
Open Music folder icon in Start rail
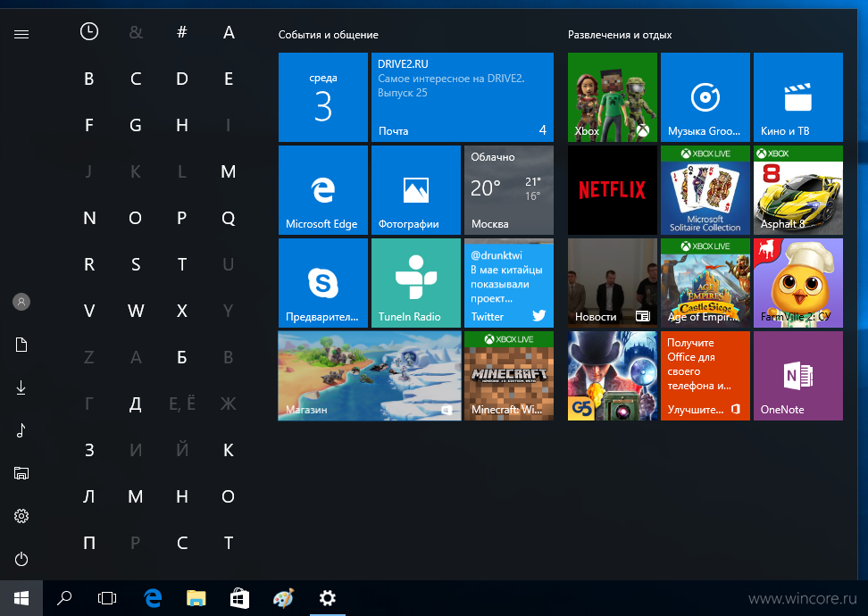coord(21,430)
